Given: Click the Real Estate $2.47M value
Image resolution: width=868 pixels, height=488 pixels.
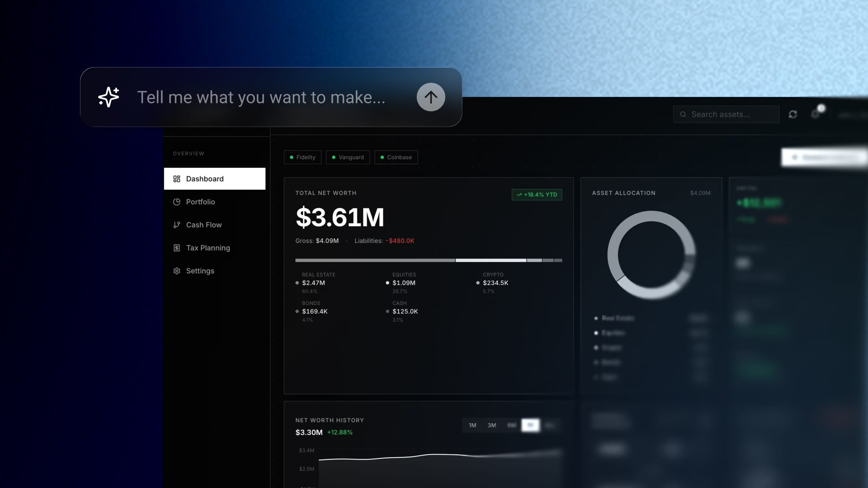Looking at the screenshot, I should coord(313,283).
